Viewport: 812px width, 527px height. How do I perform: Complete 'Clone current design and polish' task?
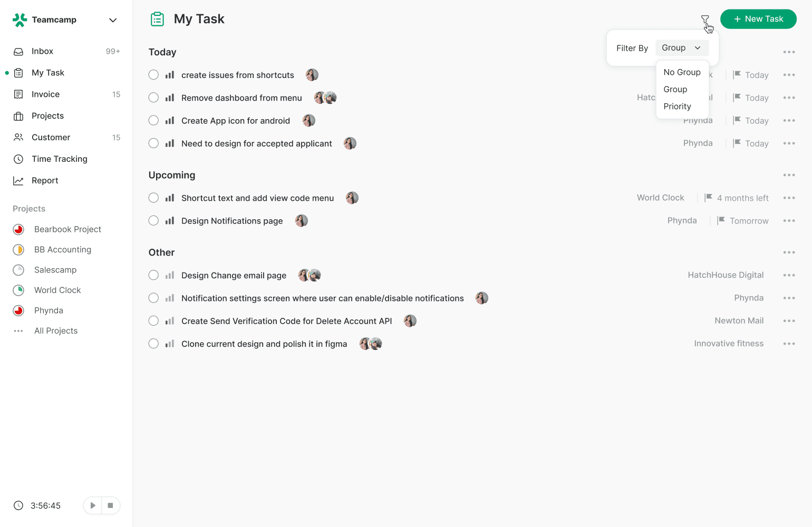click(153, 344)
